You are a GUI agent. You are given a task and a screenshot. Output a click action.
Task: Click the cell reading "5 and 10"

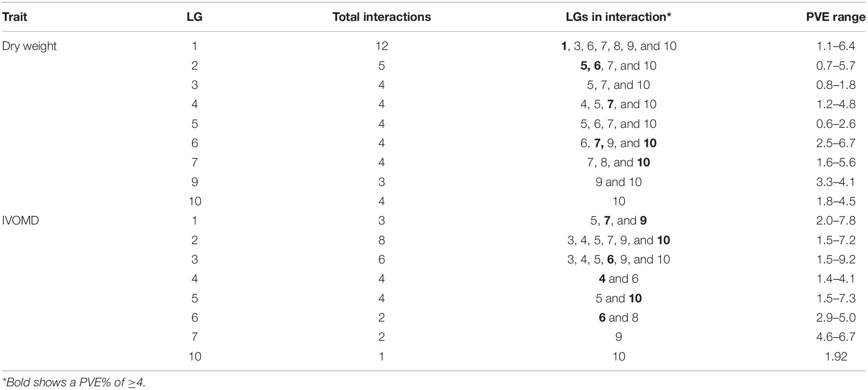pyautogui.click(x=618, y=298)
